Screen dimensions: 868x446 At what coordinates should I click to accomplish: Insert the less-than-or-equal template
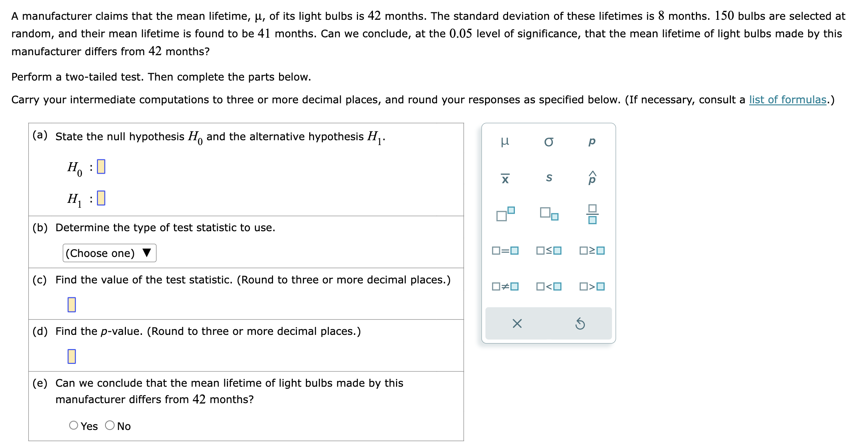point(549,251)
